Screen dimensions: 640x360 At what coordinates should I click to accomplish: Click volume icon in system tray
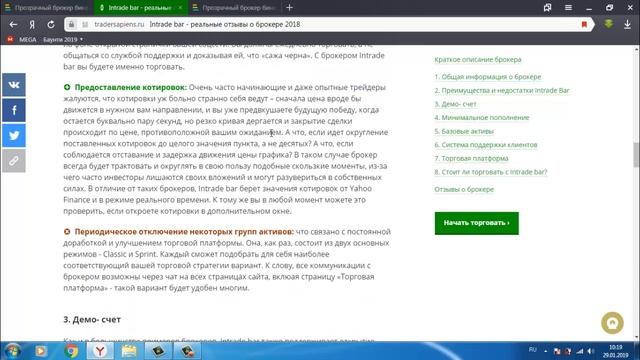tap(591, 351)
